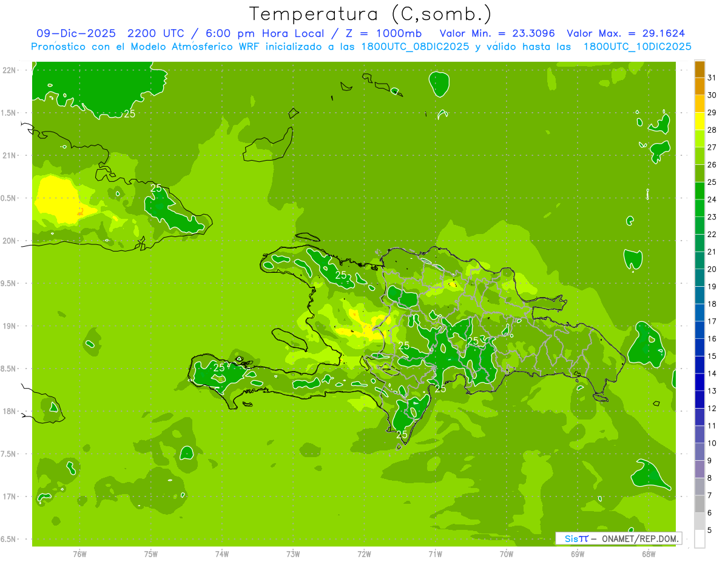Click the "73W" longitude axis label
This screenshot has width=728, height=562.
pos(293,554)
